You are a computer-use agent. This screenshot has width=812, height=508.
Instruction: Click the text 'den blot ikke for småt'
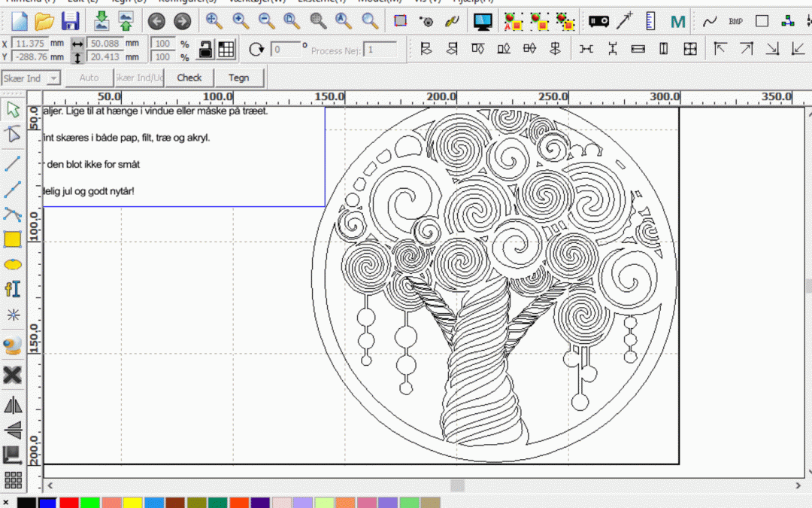point(93,164)
